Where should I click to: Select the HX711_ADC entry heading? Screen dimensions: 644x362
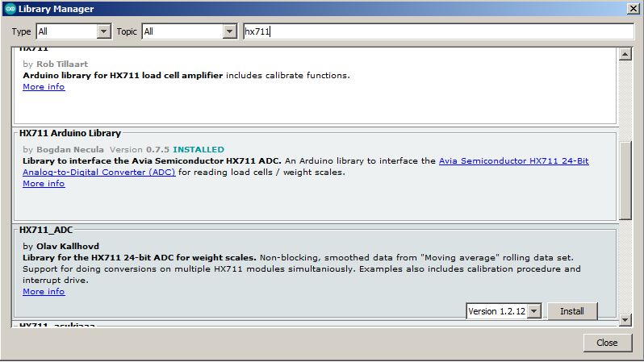pos(46,230)
